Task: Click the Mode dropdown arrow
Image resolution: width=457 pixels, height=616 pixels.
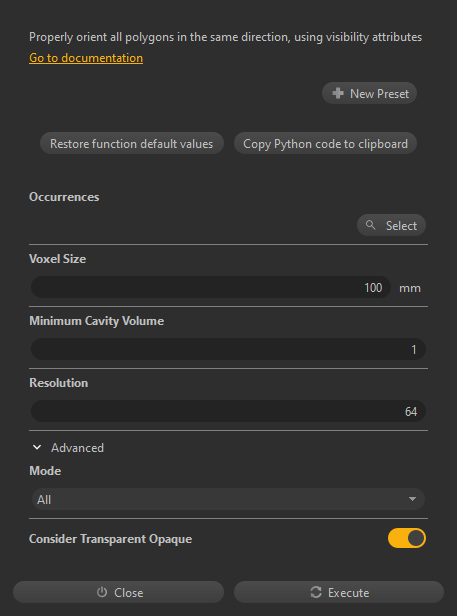Action: pos(412,499)
